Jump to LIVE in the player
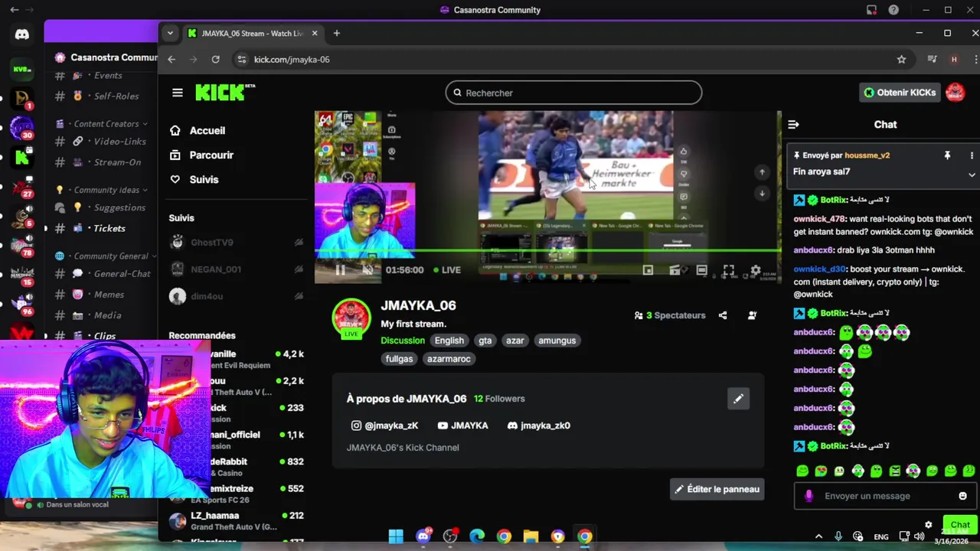Screen dimensions: 980x551 tap(446, 270)
